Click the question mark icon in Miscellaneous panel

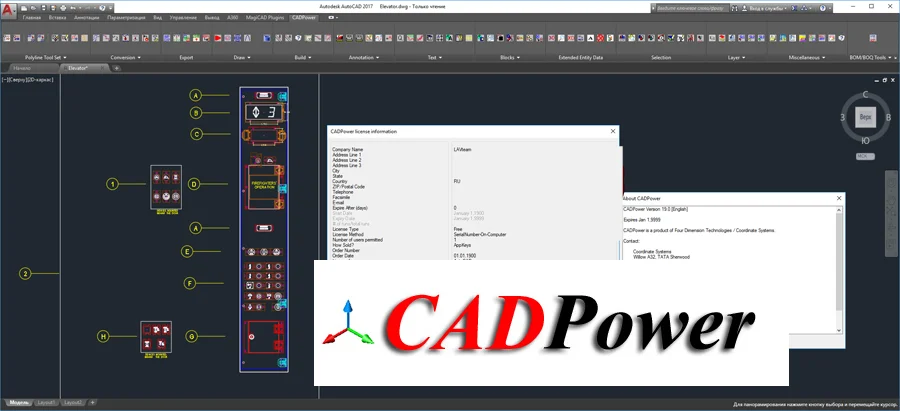click(x=841, y=38)
